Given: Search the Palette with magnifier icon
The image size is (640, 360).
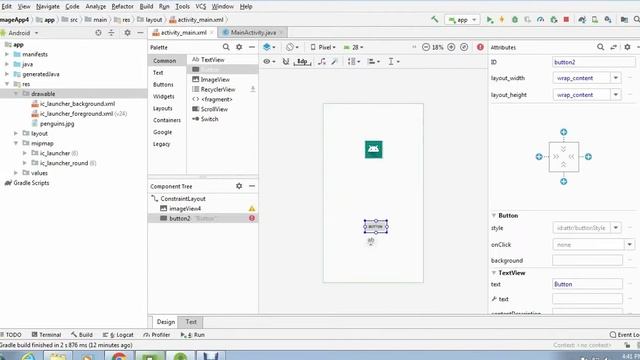Looking at the screenshot, I should click(x=226, y=47).
